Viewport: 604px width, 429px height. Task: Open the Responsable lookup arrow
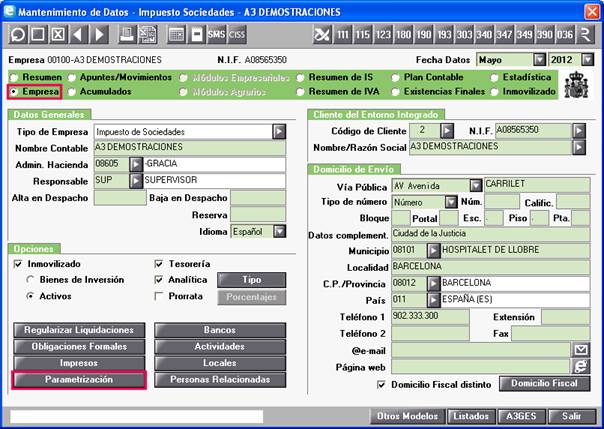tap(136, 181)
